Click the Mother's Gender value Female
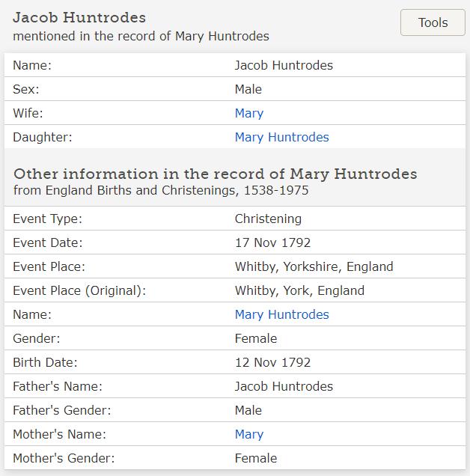470x476 pixels. pos(255,458)
